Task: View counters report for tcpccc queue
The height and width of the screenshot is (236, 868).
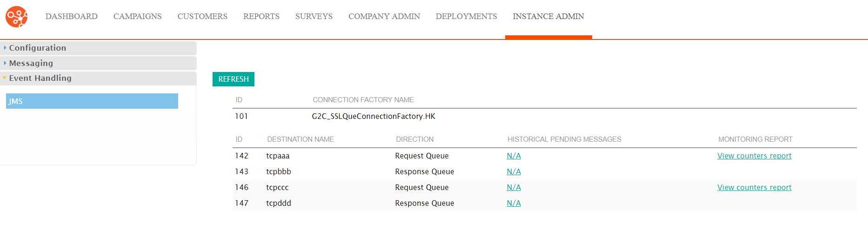Action: pyautogui.click(x=754, y=188)
